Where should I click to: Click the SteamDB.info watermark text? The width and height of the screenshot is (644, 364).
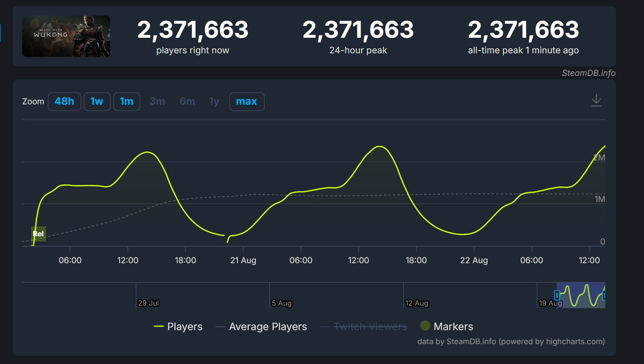pos(588,73)
